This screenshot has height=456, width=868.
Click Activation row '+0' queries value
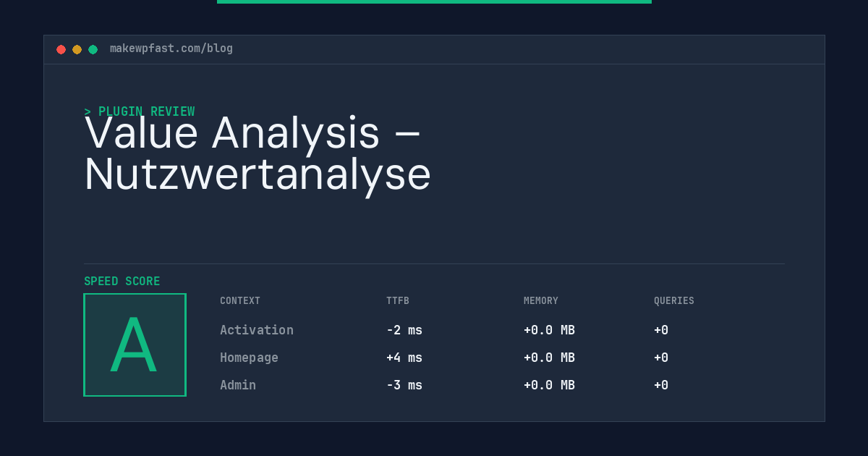tap(661, 330)
